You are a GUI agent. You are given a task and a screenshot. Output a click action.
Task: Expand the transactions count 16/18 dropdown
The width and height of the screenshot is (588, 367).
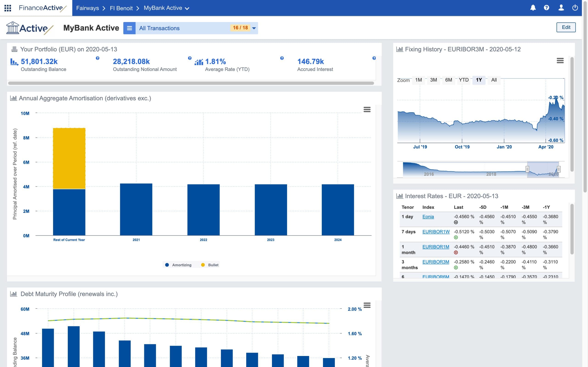(254, 28)
